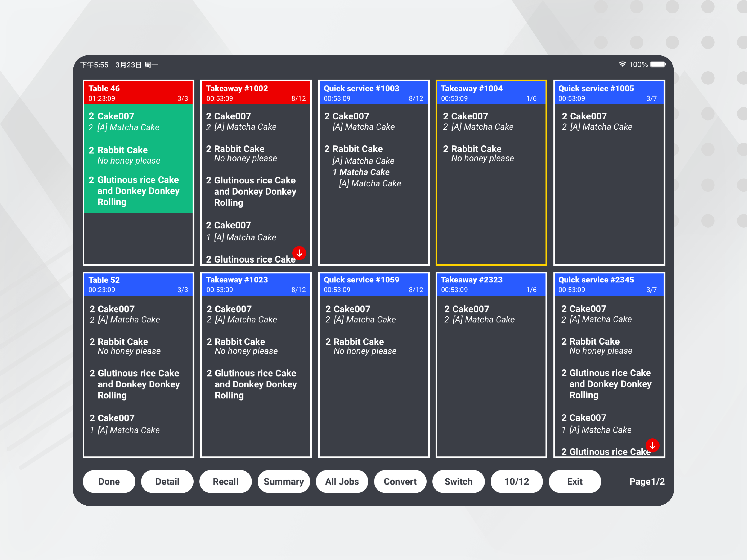Select the Quick service #1005 header

(x=609, y=92)
